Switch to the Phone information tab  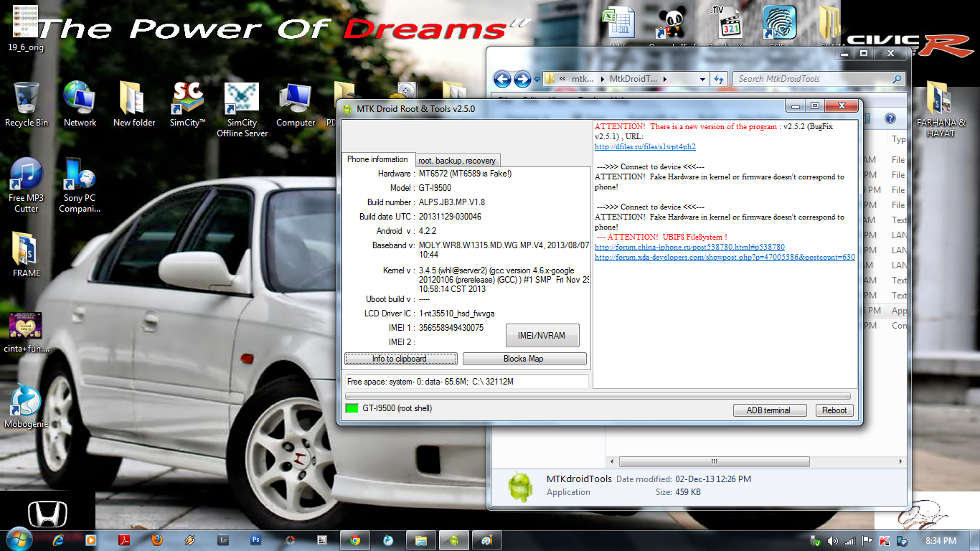point(377,159)
